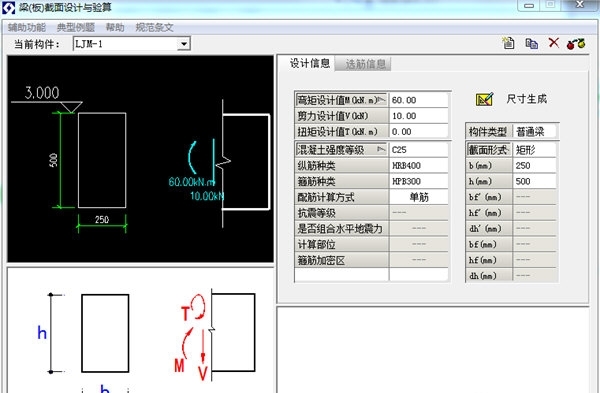The height and width of the screenshot is (393, 600).
Task: Expand the small arrow on 混凝土强度等级 header
Action: pos(382,149)
